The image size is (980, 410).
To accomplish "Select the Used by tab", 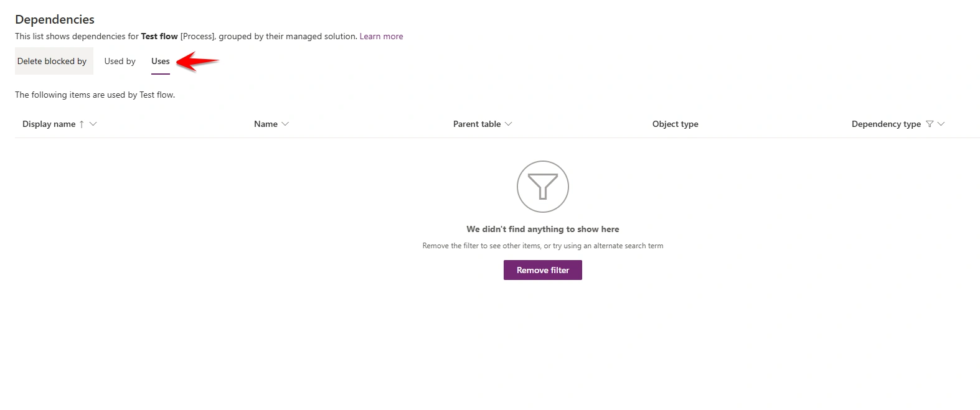I will (120, 61).
